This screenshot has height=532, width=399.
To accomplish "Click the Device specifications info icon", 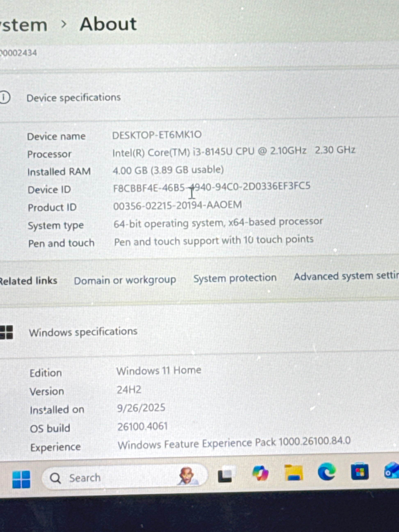I will (x=4, y=98).
